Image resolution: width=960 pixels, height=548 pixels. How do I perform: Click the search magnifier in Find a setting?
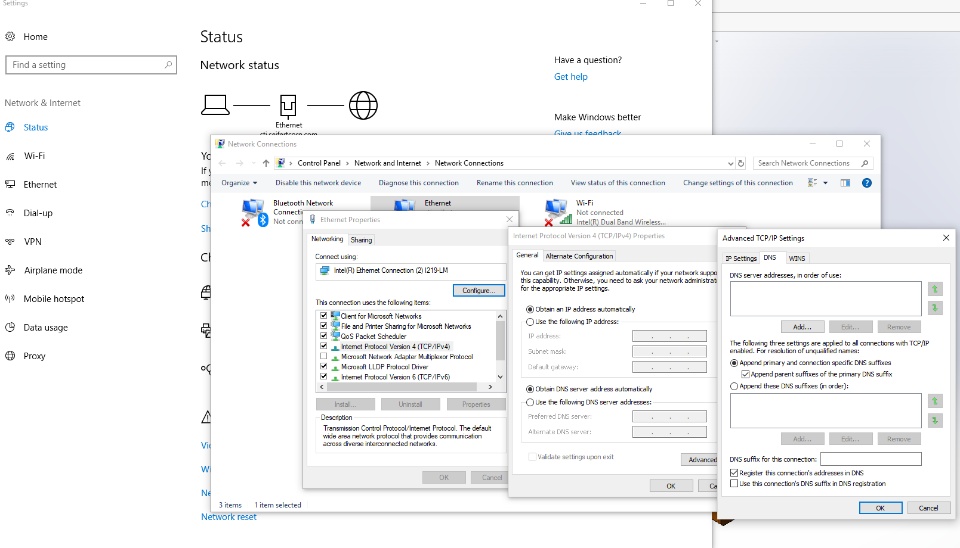click(x=168, y=64)
